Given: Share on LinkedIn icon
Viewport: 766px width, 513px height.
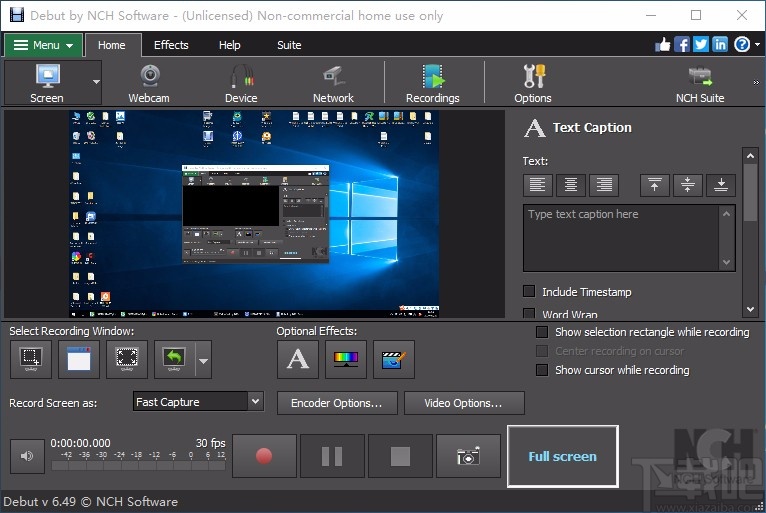Looking at the screenshot, I should [720, 44].
